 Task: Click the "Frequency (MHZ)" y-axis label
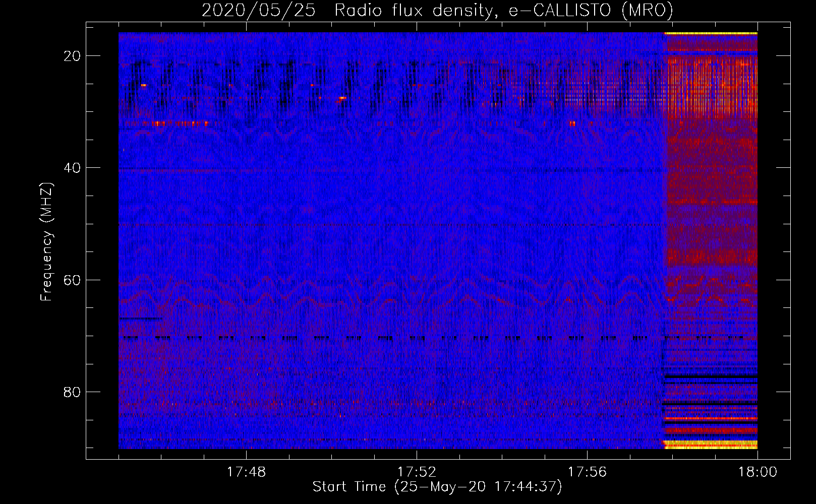[x=46, y=241]
